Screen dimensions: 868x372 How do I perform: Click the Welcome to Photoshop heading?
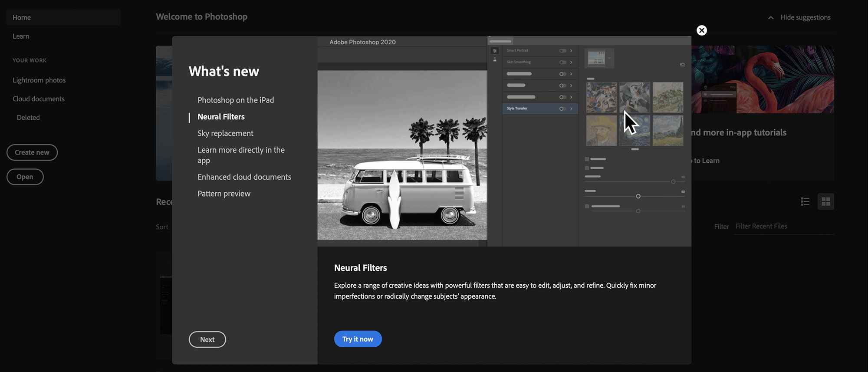(x=202, y=17)
